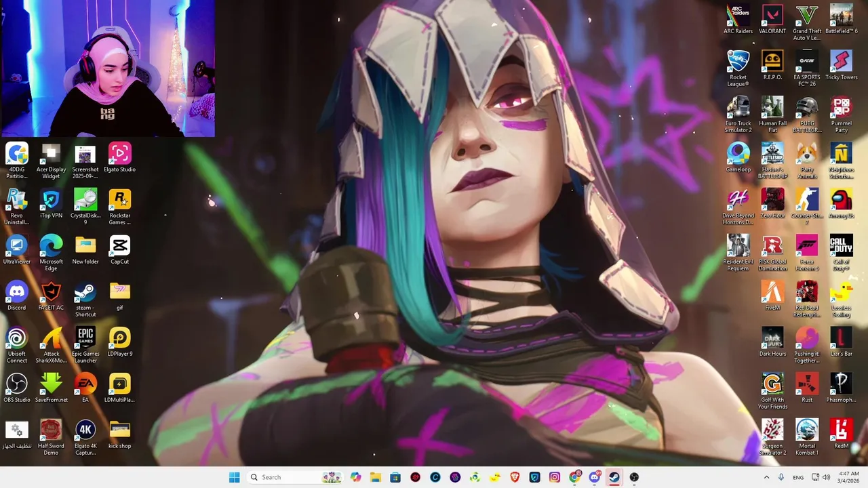Select the FiveM desktop shortcut
Screen dimensions: 868x488
(772, 296)
